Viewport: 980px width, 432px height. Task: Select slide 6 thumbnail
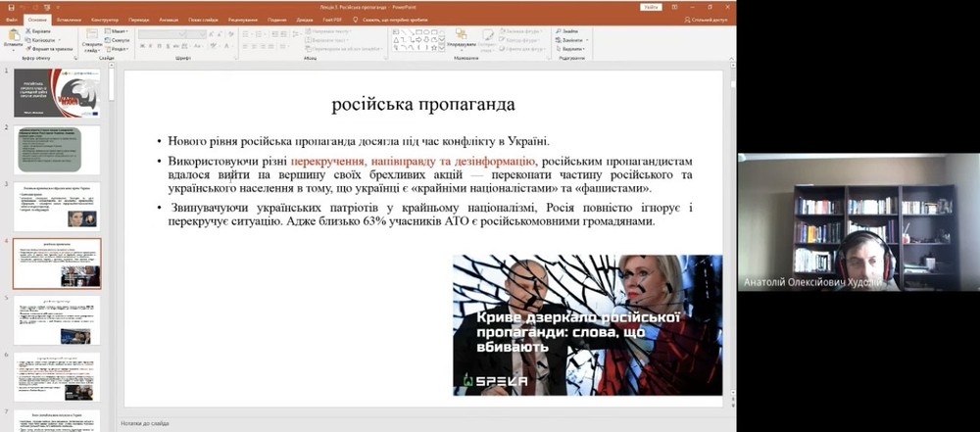tap(57, 377)
